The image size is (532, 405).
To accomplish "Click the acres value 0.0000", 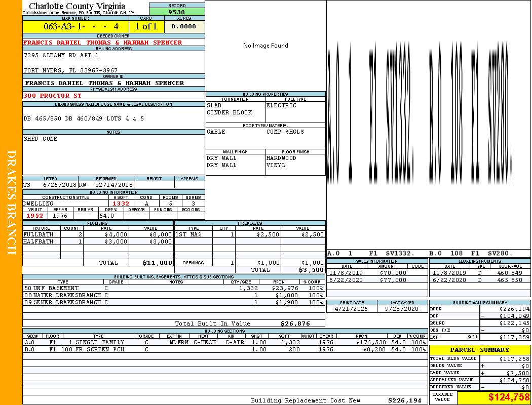I will pos(184,26).
